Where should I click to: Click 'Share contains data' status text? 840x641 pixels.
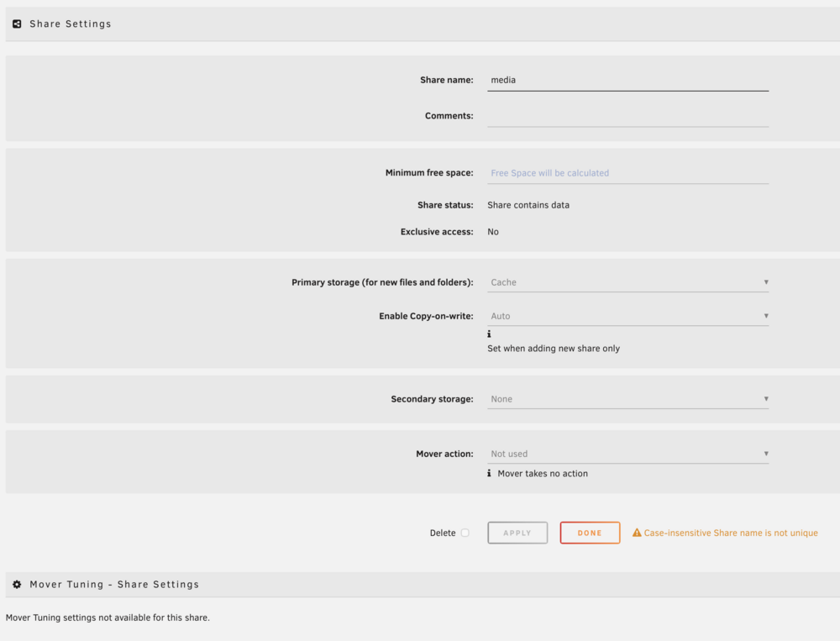(528, 205)
